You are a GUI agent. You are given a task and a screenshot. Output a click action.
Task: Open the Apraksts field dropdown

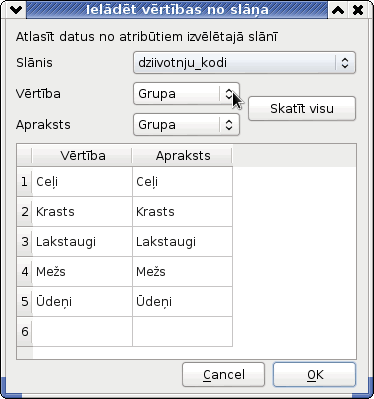click(x=186, y=125)
